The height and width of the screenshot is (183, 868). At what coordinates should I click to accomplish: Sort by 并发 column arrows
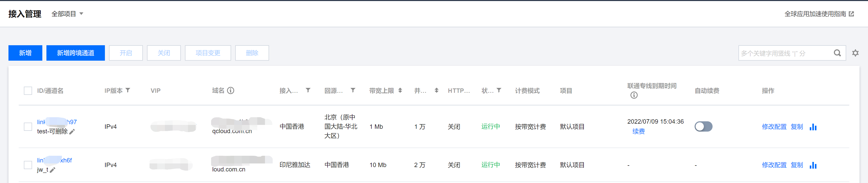tap(436, 90)
